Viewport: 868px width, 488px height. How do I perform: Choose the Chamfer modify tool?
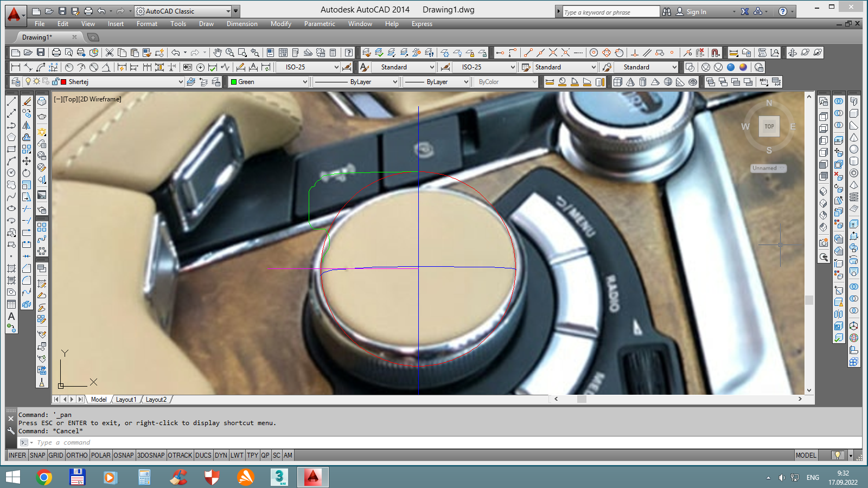27,268
